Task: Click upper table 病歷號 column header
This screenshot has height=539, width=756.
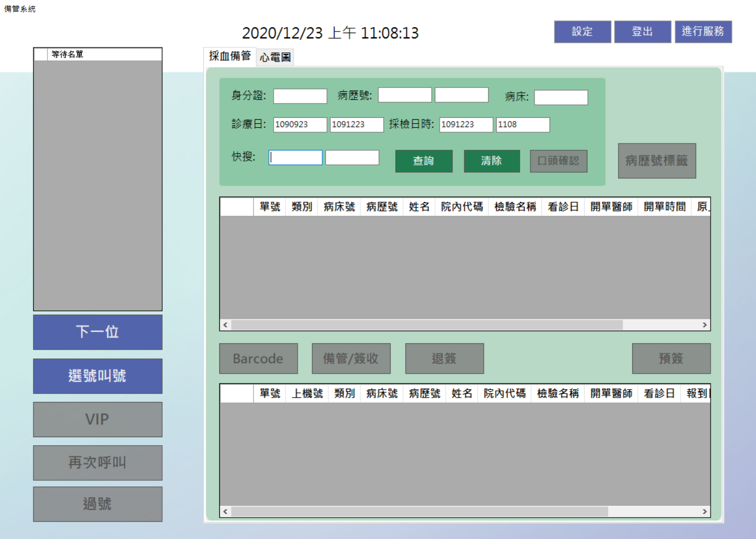Action: [x=381, y=207]
